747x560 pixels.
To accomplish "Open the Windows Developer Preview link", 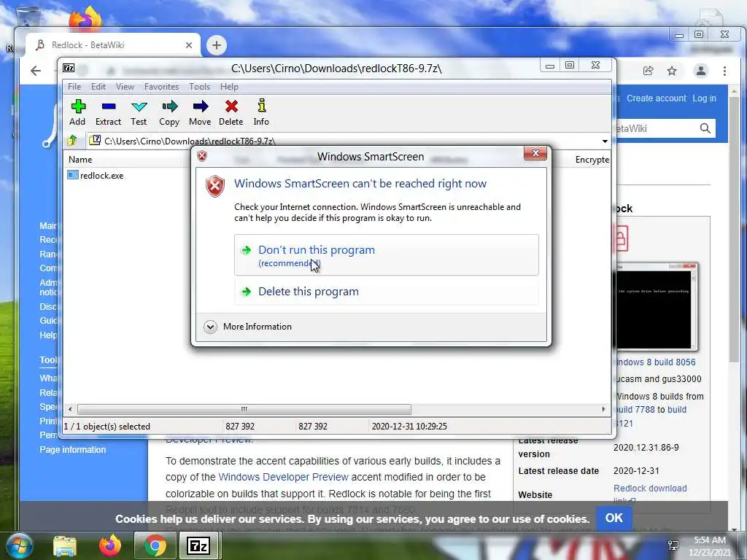I will (284, 477).
